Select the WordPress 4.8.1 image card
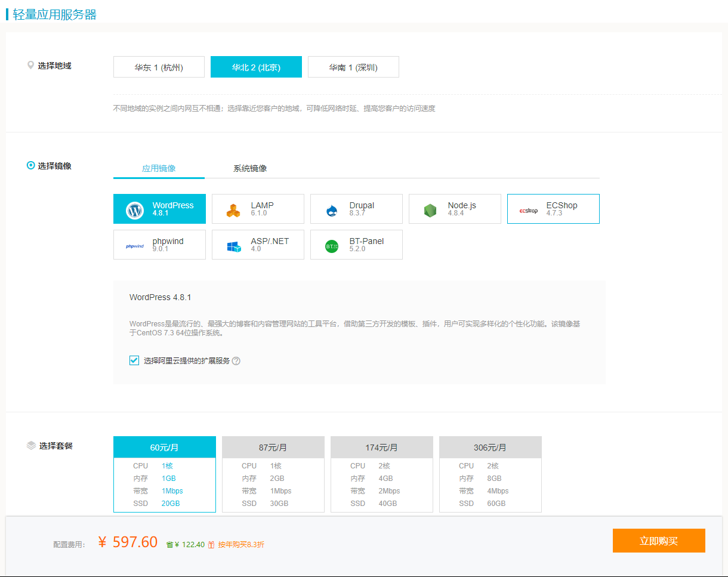 (x=159, y=209)
